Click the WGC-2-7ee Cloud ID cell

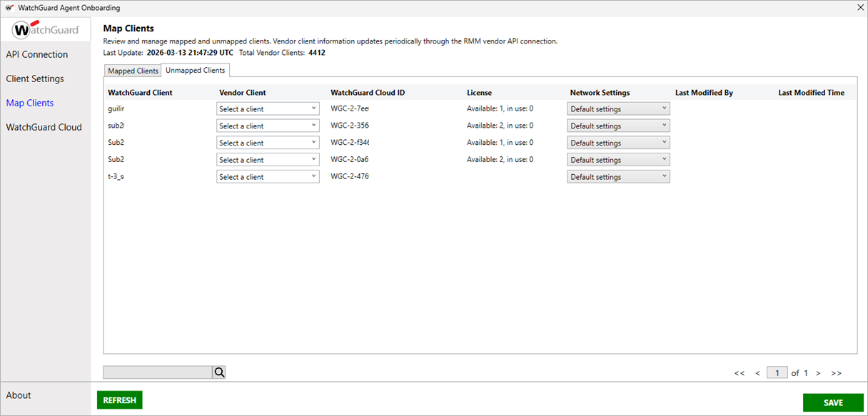pos(350,108)
